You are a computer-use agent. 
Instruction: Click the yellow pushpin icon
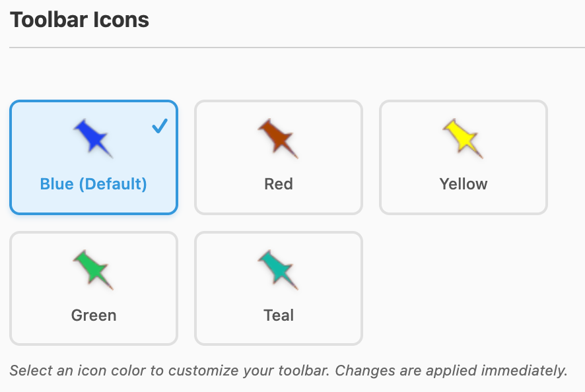click(x=462, y=137)
